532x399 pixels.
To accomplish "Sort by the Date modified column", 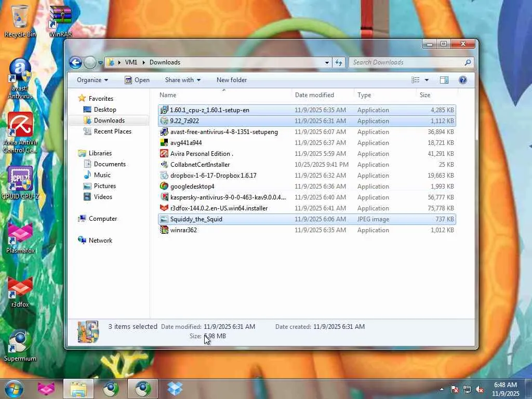I will (323, 95).
